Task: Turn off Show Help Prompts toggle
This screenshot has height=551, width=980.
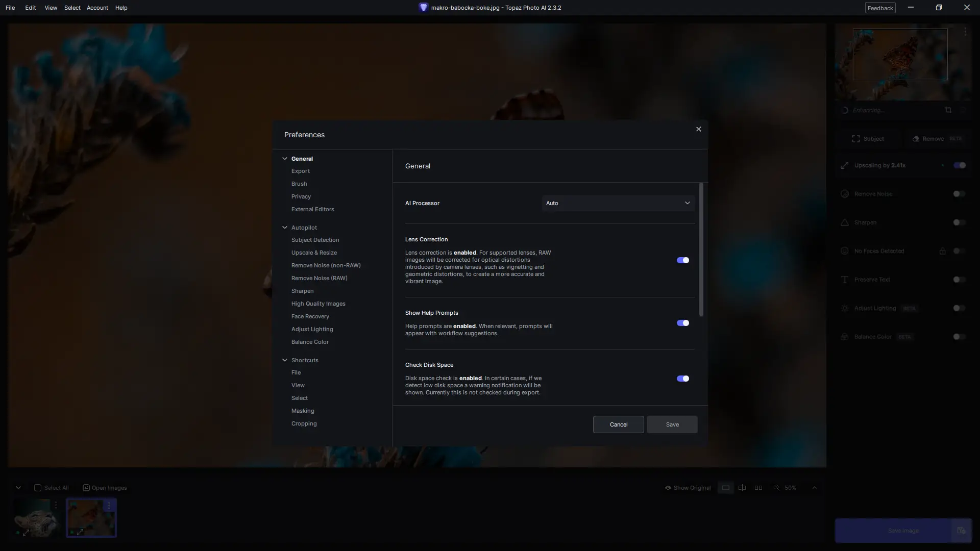Action: pyautogui.click(x=682, y=323)
